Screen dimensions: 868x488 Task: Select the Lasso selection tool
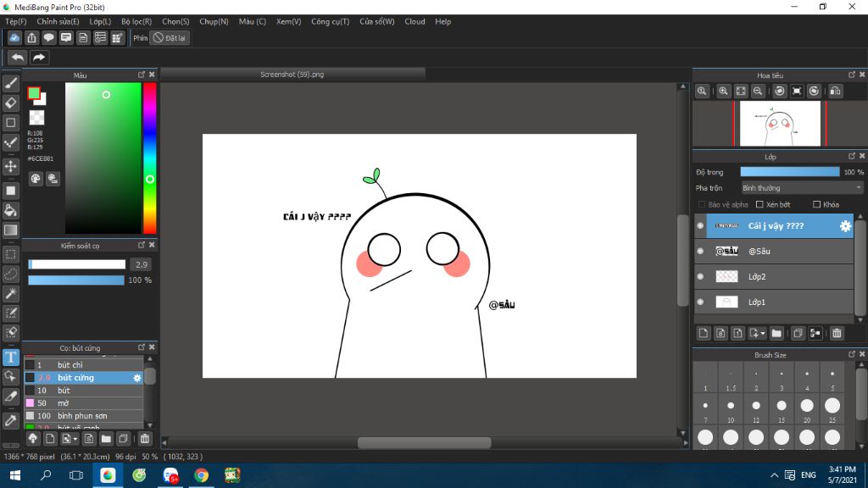(10, 274)
